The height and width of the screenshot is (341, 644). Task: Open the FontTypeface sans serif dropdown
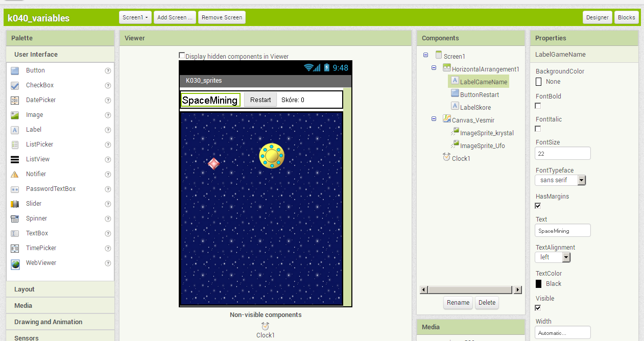[560, 180]
